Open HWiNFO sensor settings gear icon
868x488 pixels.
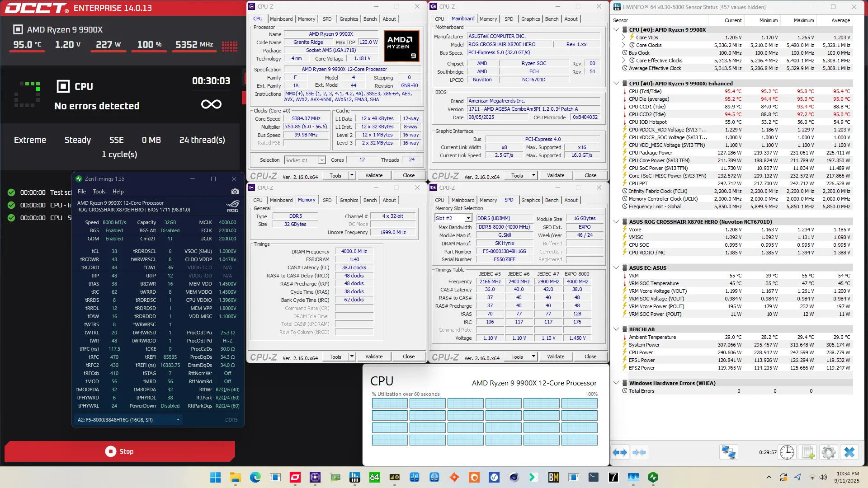click(x=829, y=452)
